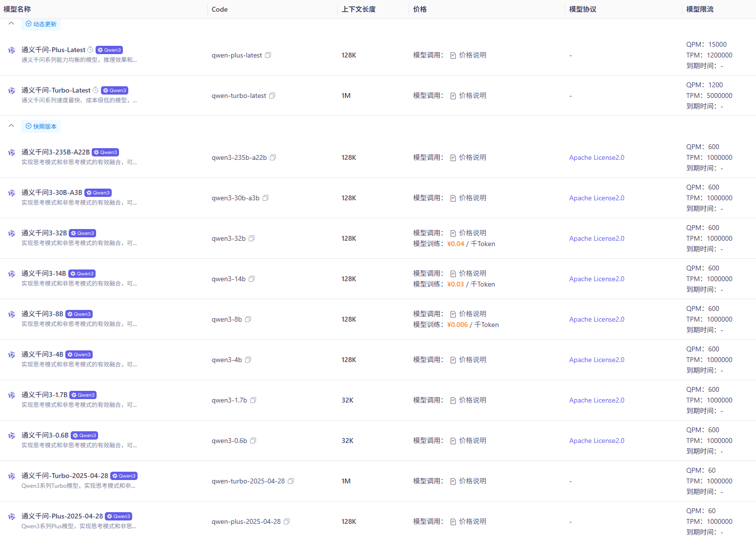Click the 模型协议 column header

[x=583, y=9]
